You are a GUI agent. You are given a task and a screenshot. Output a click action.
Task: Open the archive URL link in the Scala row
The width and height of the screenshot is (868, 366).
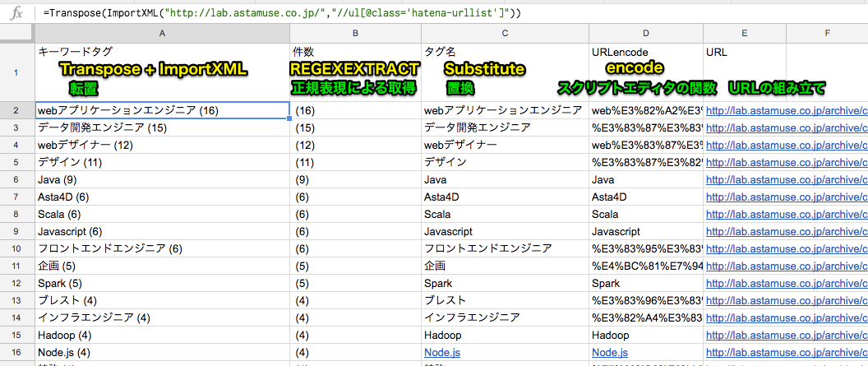[787, 215]
